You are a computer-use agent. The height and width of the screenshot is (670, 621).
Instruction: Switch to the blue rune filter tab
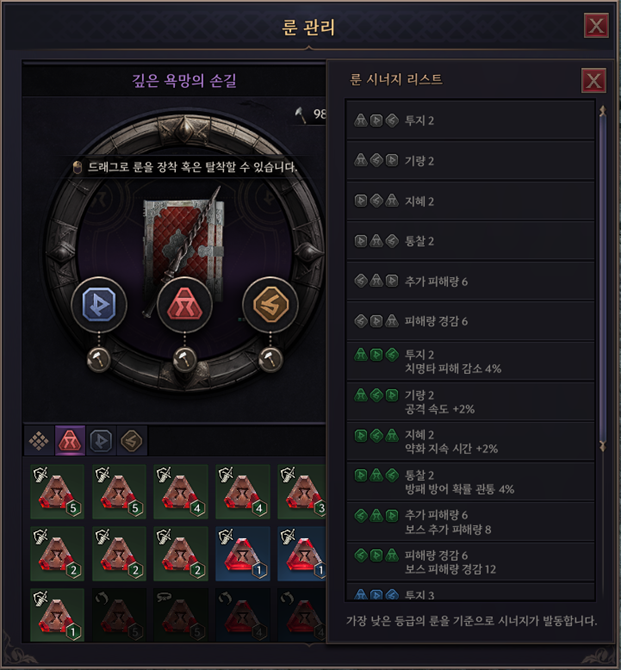101,441
